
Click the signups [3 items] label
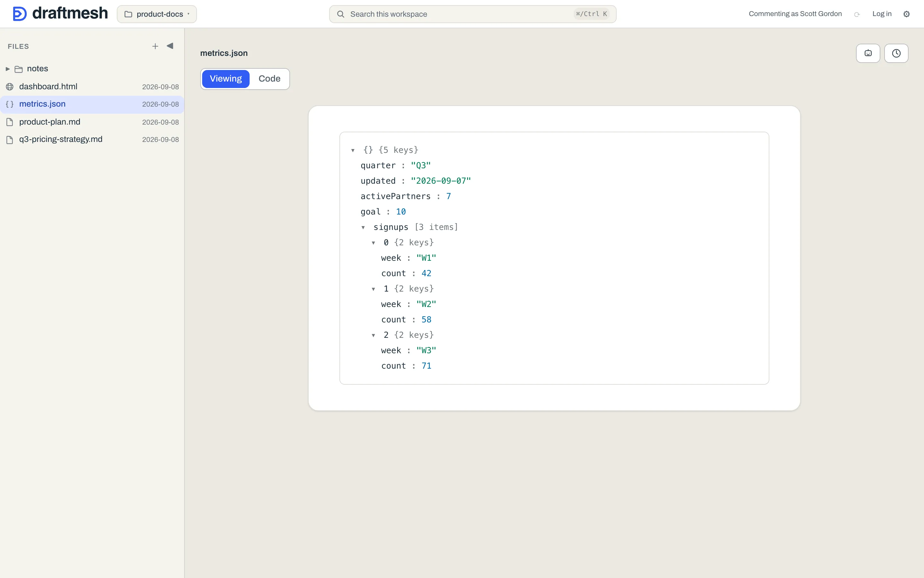pyautogui.click(x=415, y=227)
